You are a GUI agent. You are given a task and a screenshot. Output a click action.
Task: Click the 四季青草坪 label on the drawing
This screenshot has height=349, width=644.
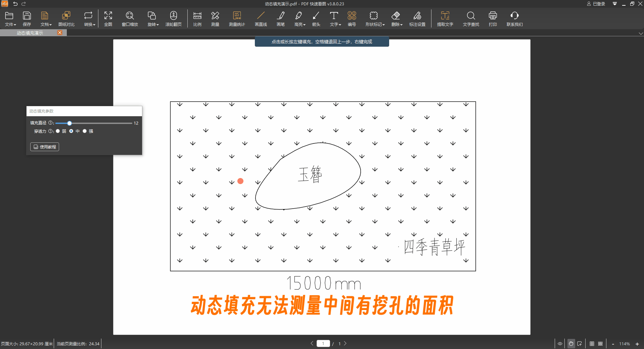[x=434, y=247]
